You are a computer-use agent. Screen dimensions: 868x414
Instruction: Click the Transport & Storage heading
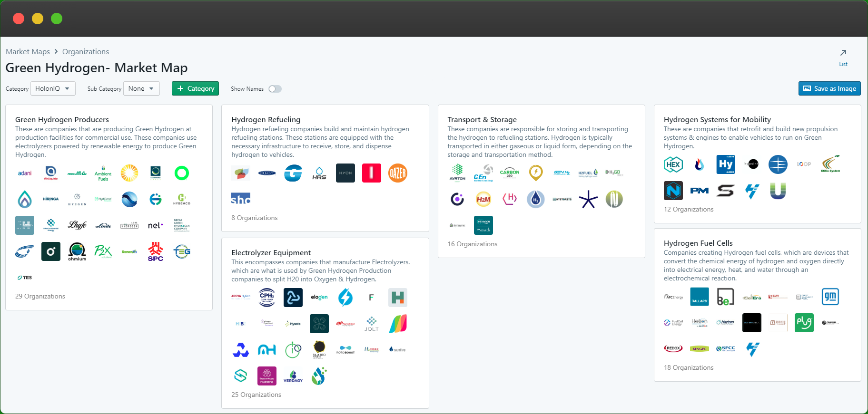[482, 120]
